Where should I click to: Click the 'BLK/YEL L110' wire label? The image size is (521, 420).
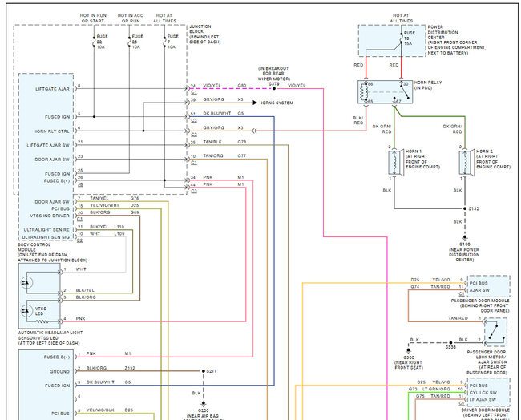click(x=107, y=227)
